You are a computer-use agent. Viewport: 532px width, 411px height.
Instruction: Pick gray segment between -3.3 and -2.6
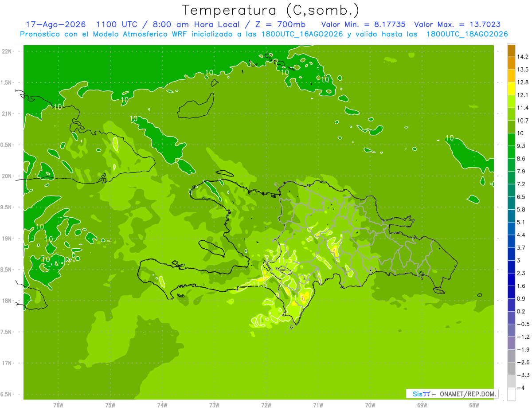coord(511,369)
